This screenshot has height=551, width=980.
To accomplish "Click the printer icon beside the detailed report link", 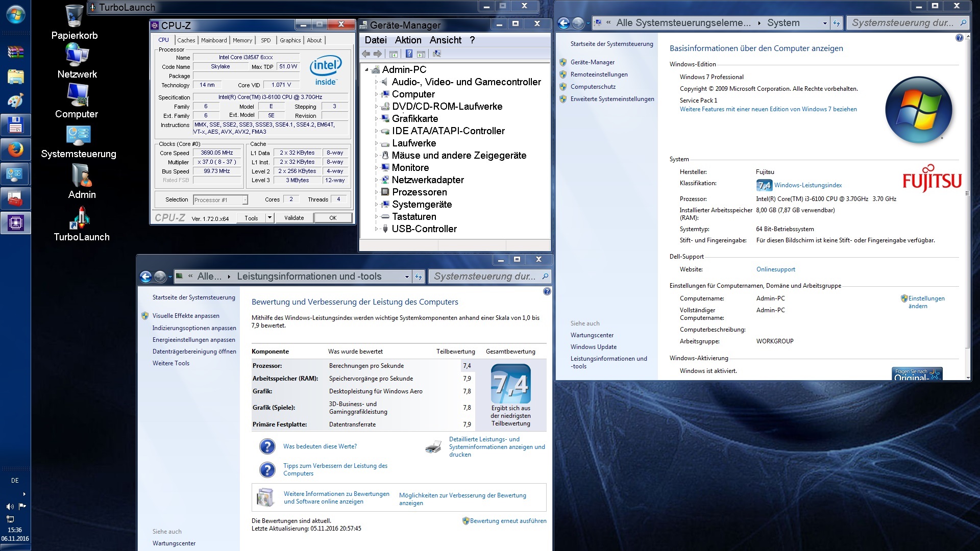I will coord(433,447).
